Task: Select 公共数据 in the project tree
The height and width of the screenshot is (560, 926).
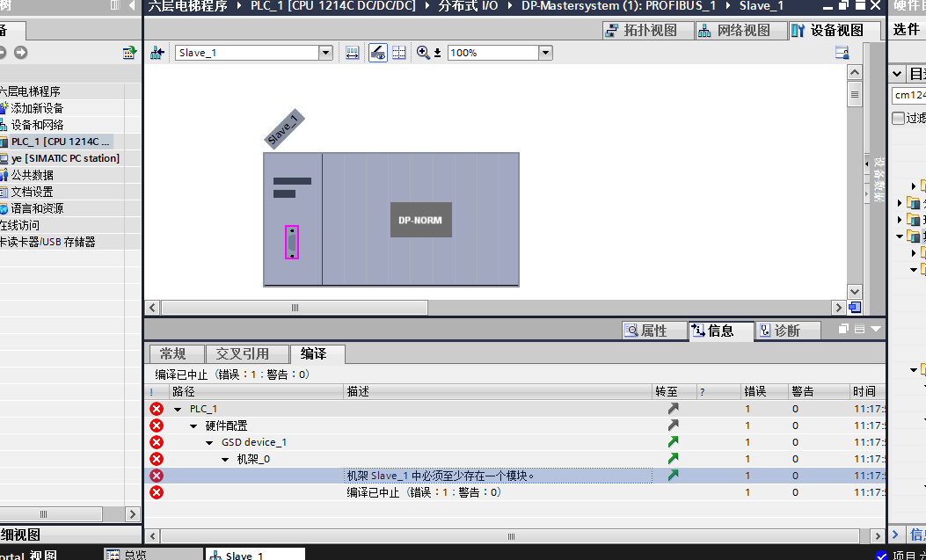Action: point(32,175)
